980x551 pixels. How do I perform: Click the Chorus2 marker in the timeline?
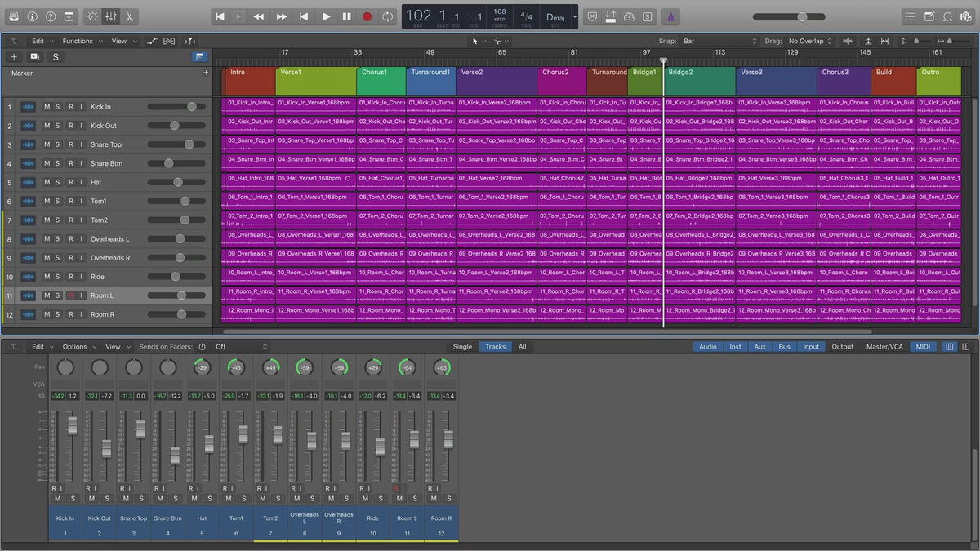click(x=561, y=81)
